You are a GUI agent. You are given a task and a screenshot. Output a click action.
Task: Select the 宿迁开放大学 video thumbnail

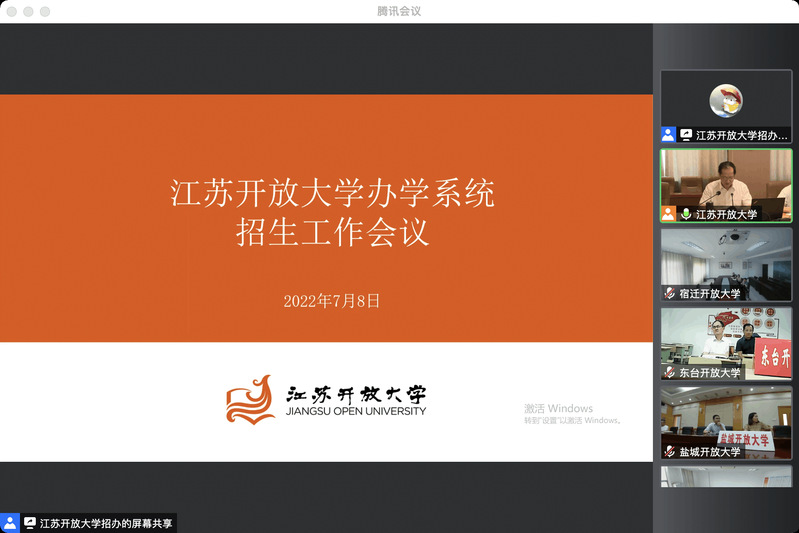coord(726,258)
